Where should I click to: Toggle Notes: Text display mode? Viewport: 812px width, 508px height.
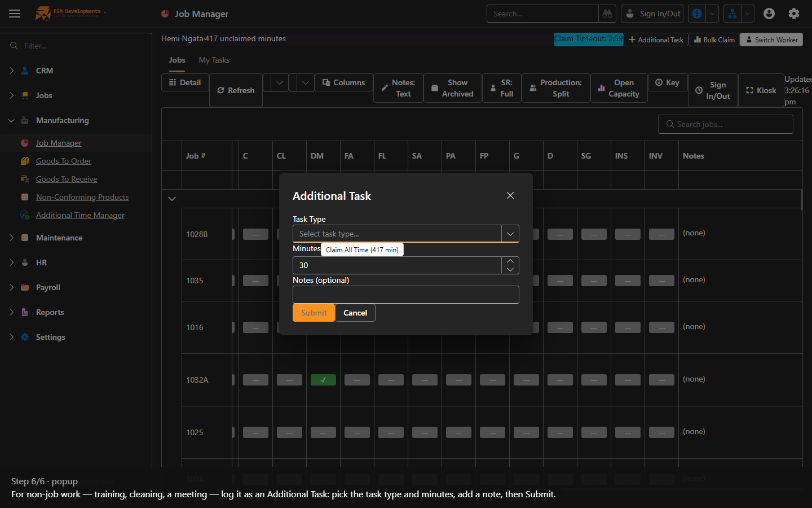pyautogui.click(x=398, y=88)
